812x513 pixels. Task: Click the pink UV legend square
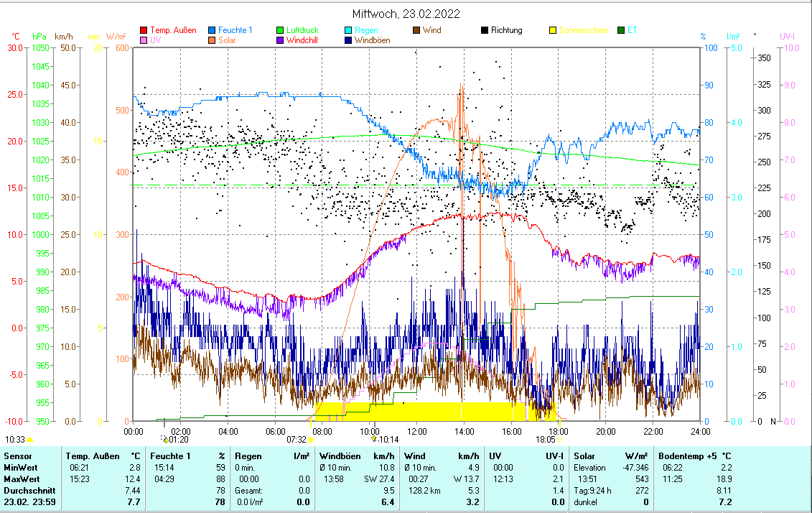tap(144, 40)
